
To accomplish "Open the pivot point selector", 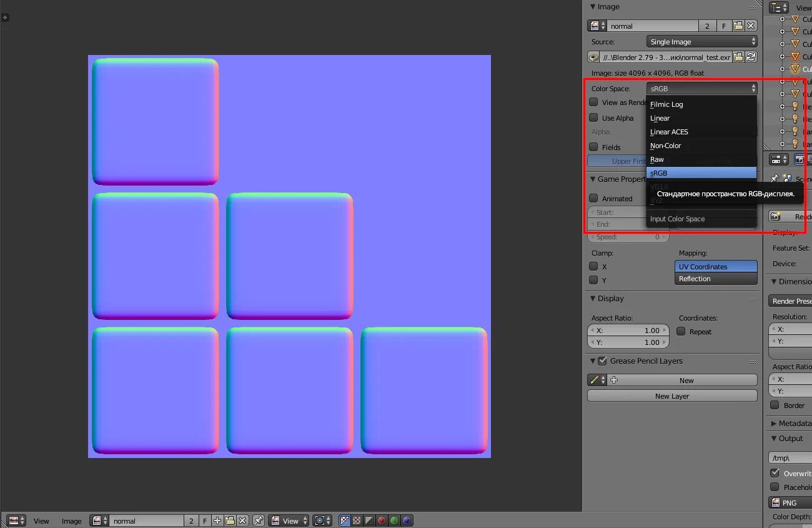I will point(323,521).
